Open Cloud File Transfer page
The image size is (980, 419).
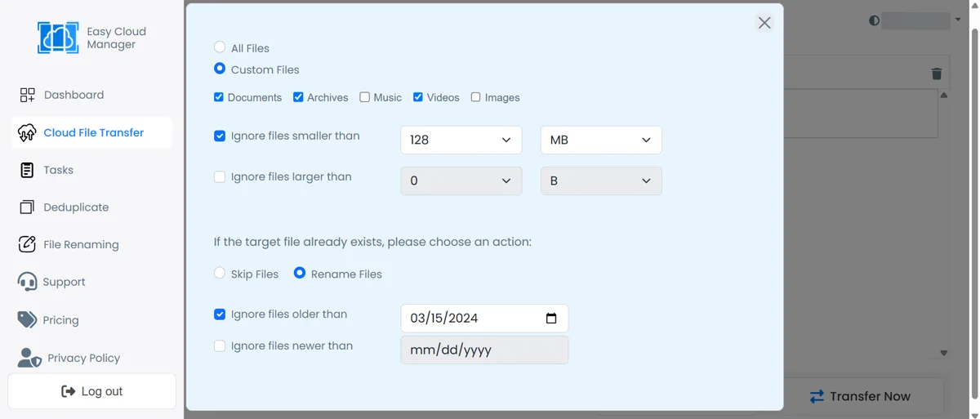point(91,132)
